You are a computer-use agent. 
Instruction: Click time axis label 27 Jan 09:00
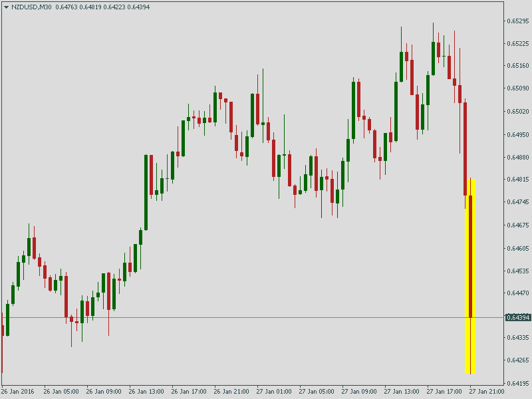359,392
